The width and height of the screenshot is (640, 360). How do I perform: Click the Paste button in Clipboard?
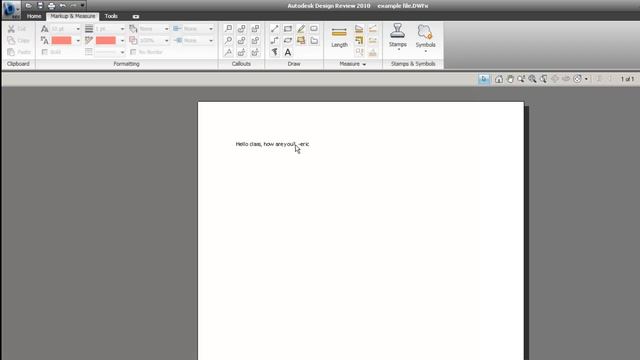tap(19, 52)
